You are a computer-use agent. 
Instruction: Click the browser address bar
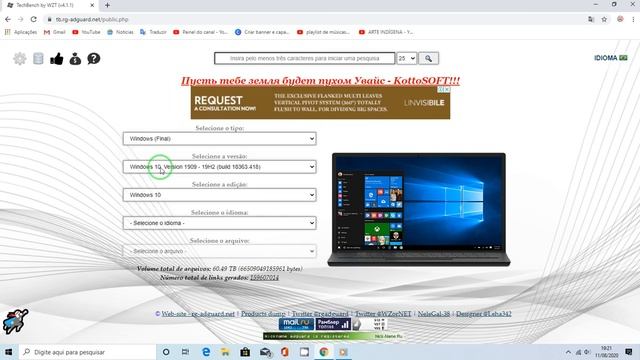click(314, 19)
